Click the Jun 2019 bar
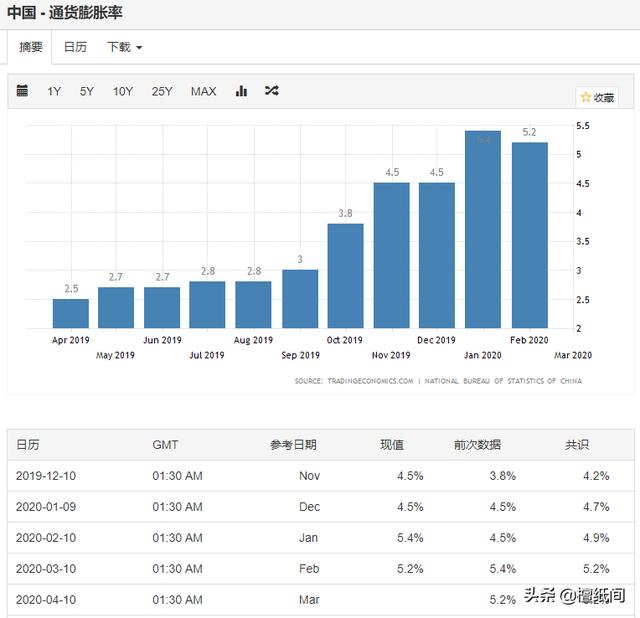Image resolution: width=640 pixels, height=618 pixels. (x=162, y=307)
